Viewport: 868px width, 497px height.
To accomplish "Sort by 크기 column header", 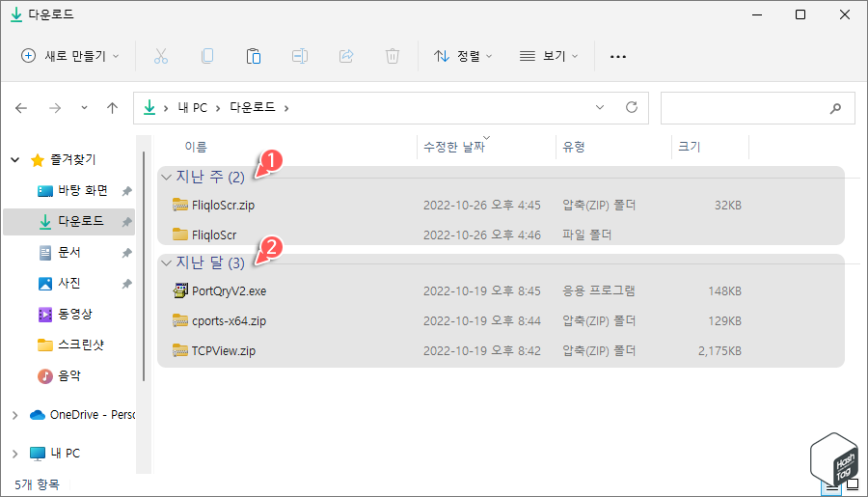I will 690,147.
